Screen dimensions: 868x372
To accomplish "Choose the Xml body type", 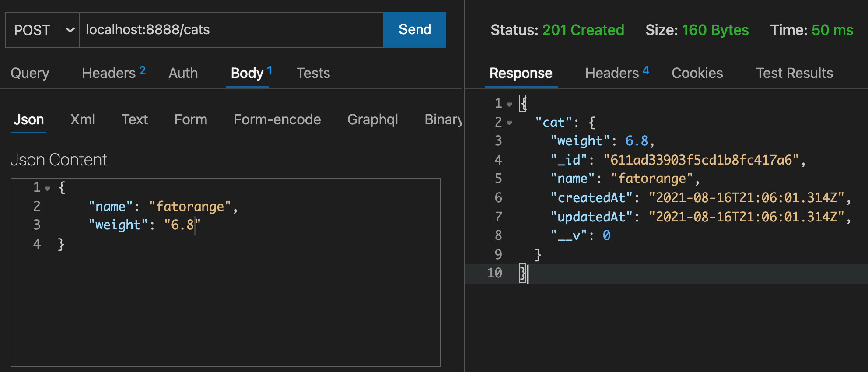I will point(82,119).
